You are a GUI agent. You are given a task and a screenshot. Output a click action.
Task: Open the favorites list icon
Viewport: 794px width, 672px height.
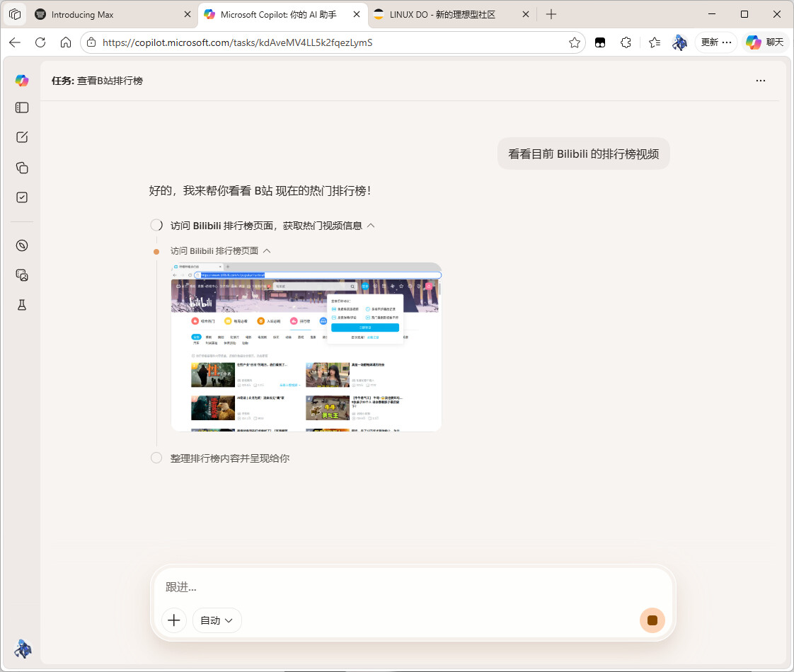click(x=655, y=42)
